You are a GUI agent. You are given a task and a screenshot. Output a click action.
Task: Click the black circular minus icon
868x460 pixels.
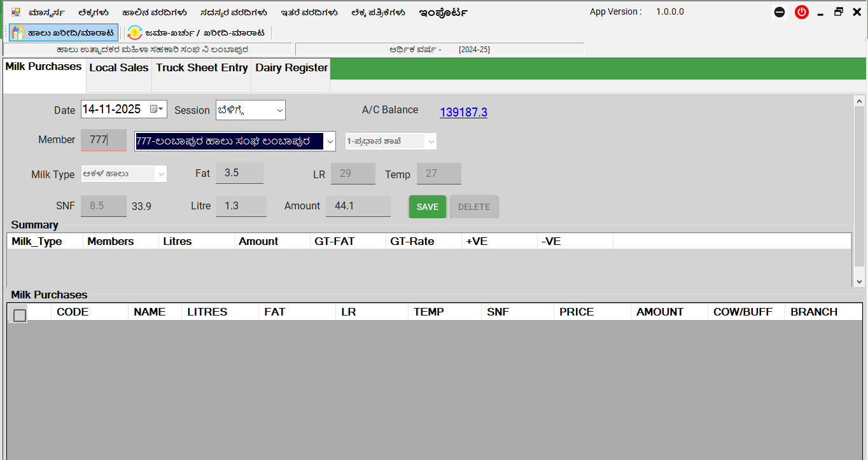point(780,12)
